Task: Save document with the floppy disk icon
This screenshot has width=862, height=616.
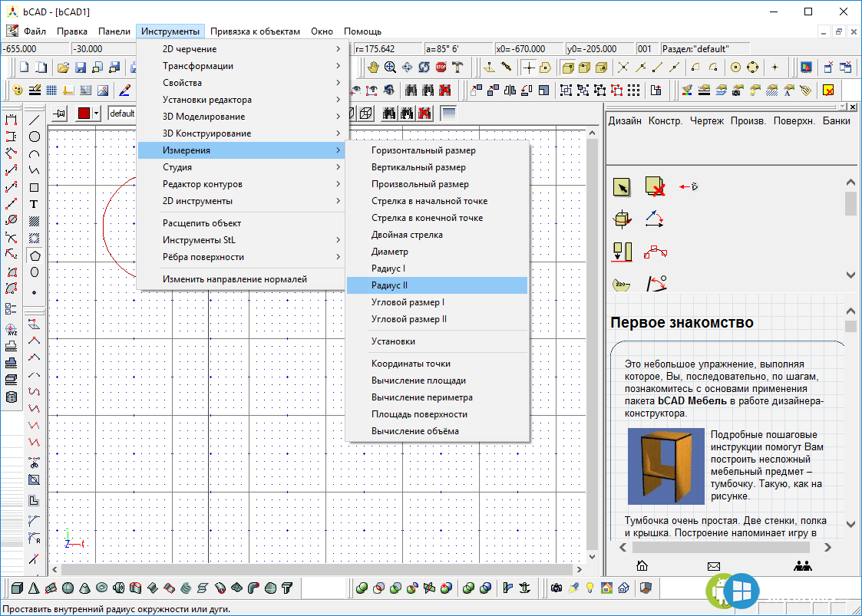Action: 81,68
